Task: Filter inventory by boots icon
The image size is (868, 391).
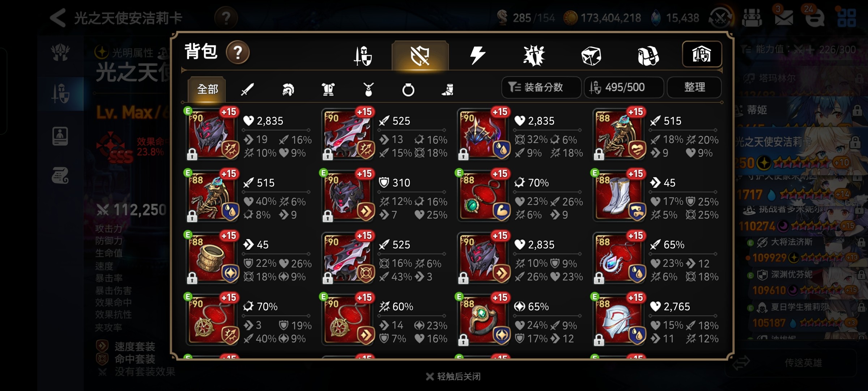Action: (x=448, y=89)
